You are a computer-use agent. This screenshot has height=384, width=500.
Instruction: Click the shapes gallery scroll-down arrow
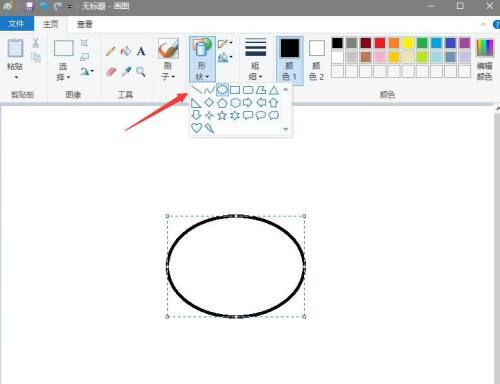pos(286,129)
